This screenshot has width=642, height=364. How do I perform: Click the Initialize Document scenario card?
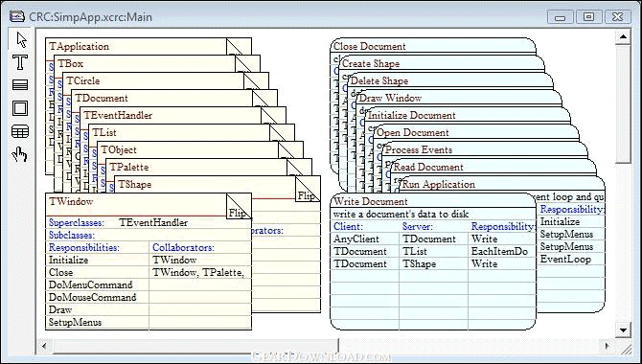click(x=411, y=115)
